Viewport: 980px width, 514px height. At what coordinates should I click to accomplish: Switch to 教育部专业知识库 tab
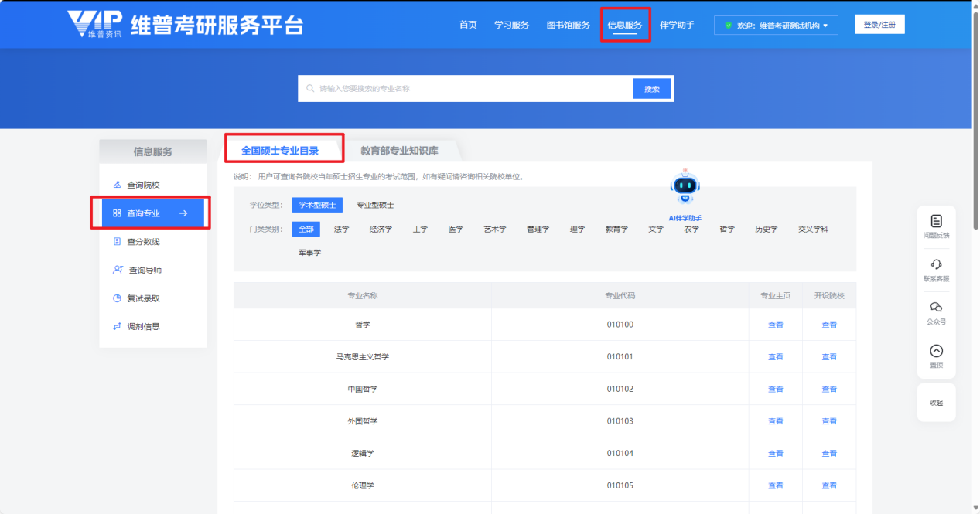point(399,151)
